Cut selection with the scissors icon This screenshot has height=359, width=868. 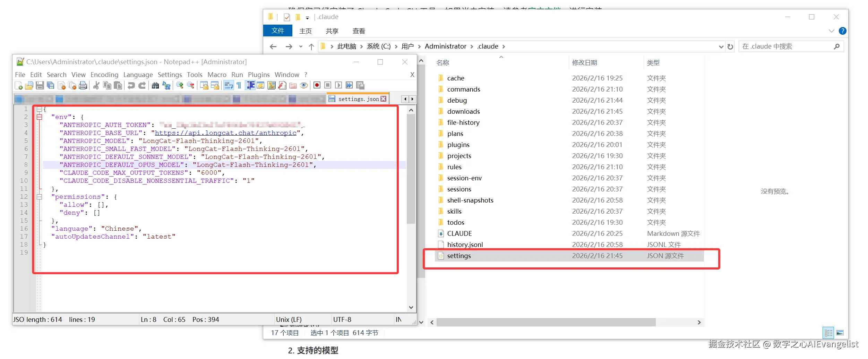(96, 85)
